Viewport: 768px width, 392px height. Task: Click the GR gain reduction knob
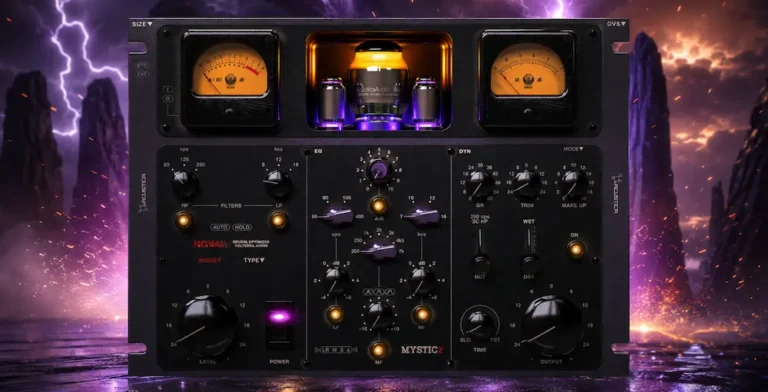coord(480,184)
